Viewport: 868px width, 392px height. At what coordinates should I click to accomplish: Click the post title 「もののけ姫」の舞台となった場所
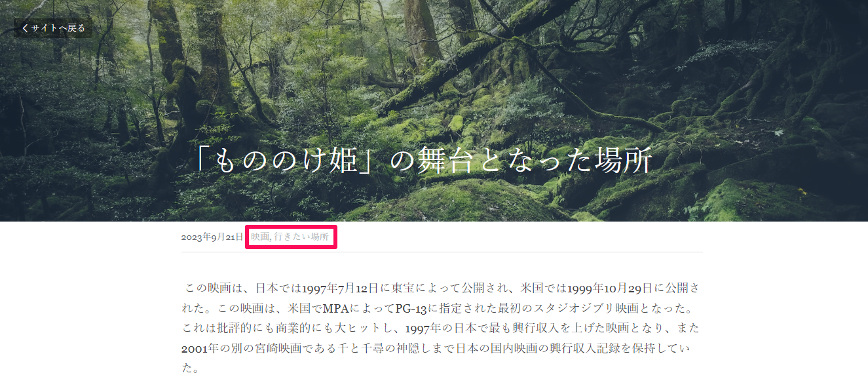(424, 160)
